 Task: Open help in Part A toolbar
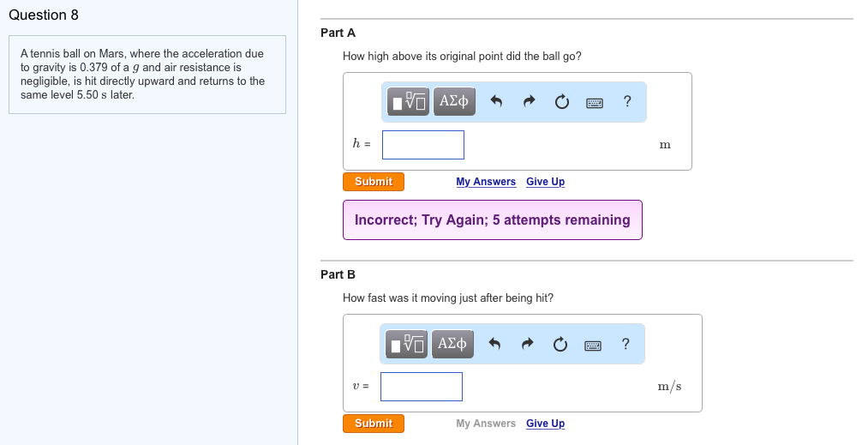point(627,102)
